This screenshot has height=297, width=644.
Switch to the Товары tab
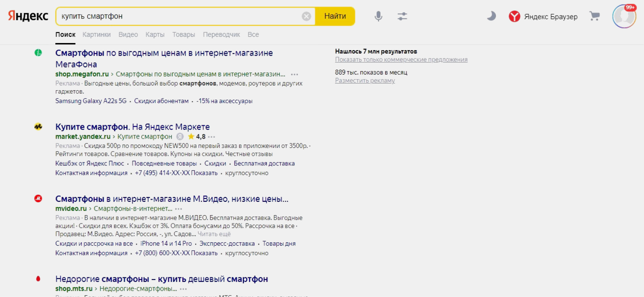click(x=184, y=35)
